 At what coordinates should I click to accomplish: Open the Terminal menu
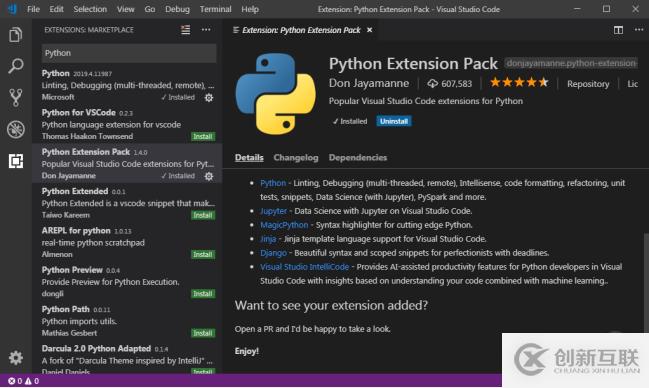215,9
